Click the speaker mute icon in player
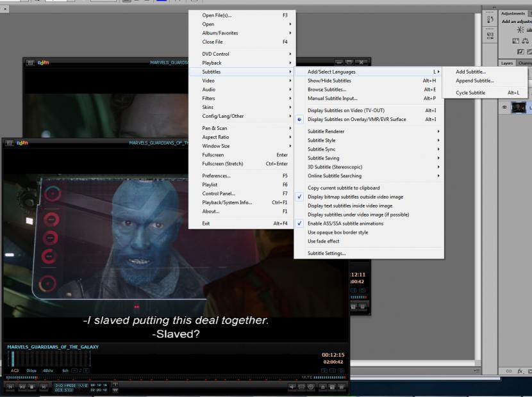Viewport: 532px width, 397px height. click(x=292, y=387)
